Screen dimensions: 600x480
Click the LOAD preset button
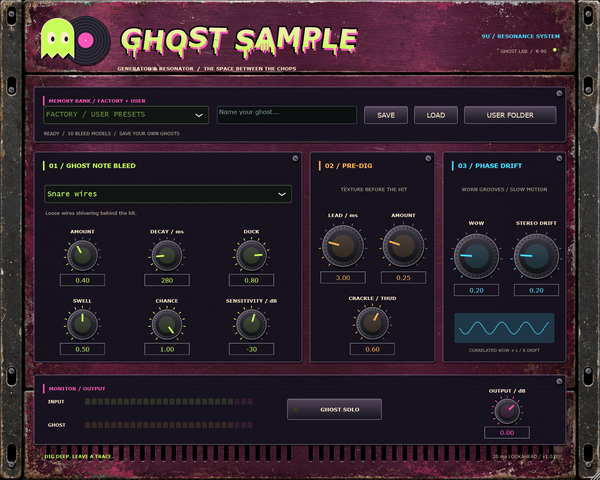tap(435, 115)
